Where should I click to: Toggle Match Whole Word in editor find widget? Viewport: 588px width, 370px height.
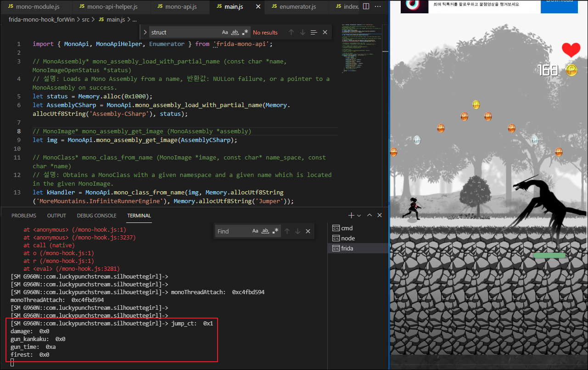235,32
